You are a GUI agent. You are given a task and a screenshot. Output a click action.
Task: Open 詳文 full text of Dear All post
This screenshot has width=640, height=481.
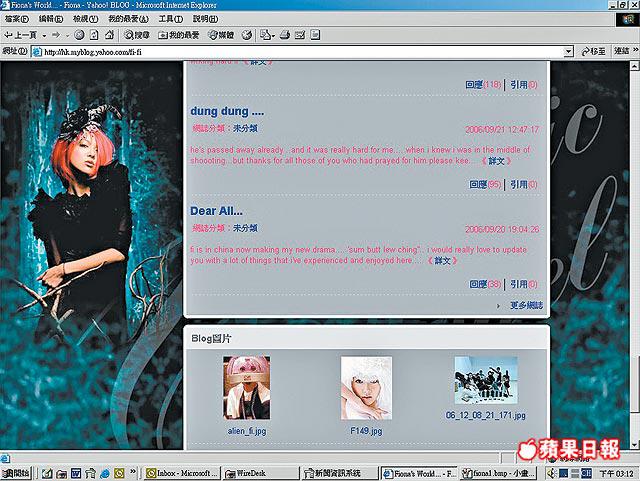[x=442, y=261]
